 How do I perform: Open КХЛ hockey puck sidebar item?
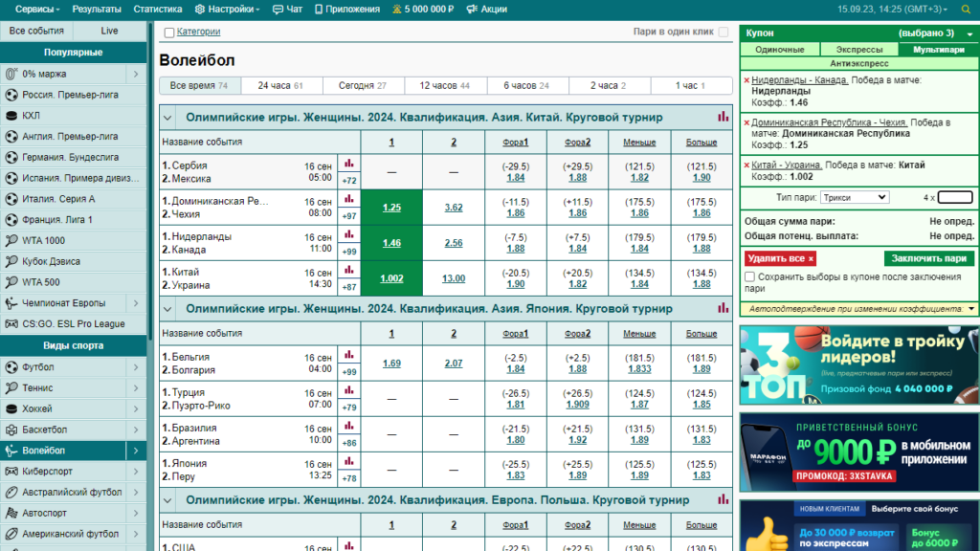point(73,116)
